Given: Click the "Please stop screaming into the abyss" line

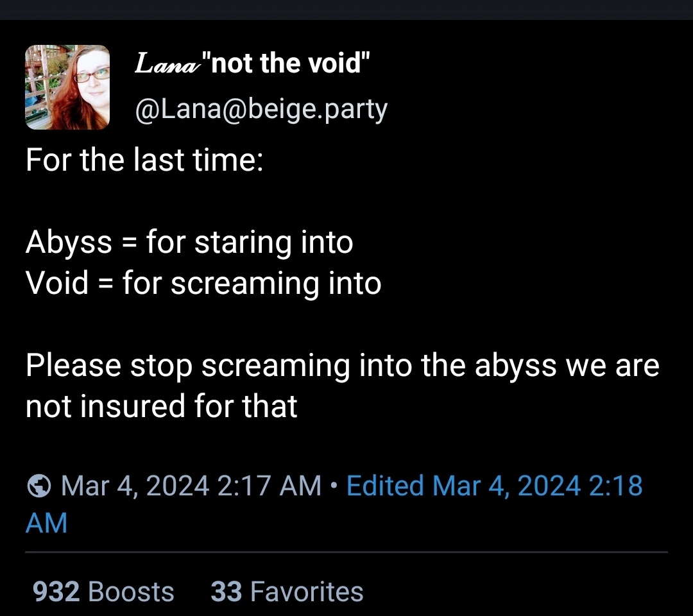Looking at the screenshot, I should pyautogui.click(x=342, y=366).
